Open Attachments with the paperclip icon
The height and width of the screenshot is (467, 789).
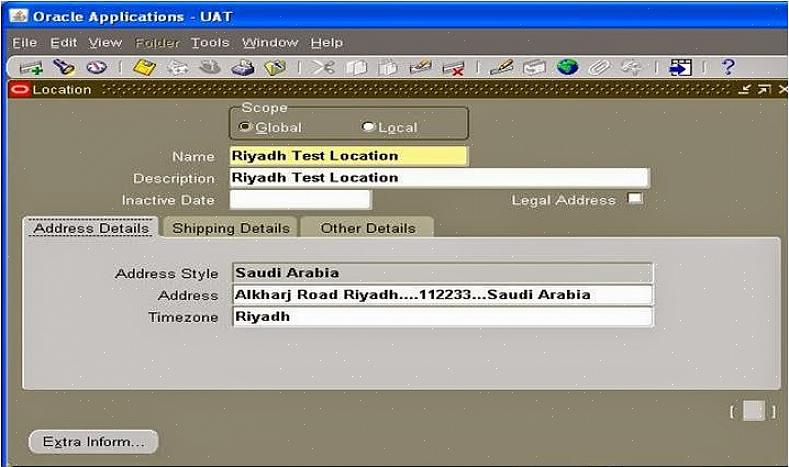click(599, 67)
